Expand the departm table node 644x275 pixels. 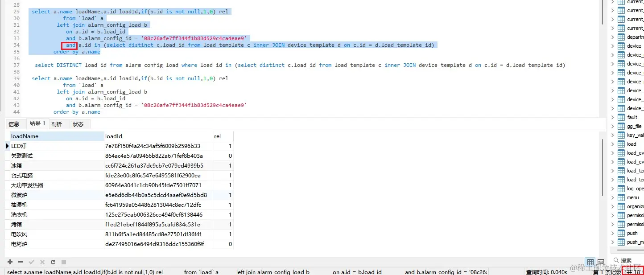click(x=612, y=37)
